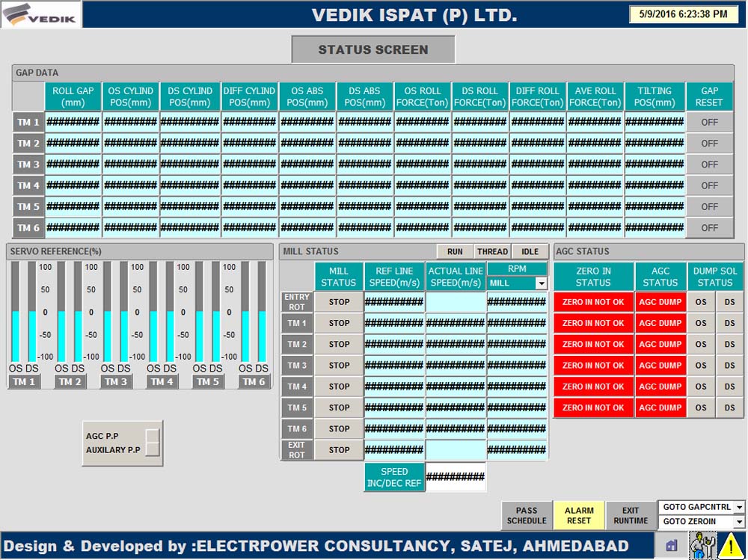Open the yellow alarm warning triangle icon
This screenshot has width=748, height=560.
click(x=732, y=545)
